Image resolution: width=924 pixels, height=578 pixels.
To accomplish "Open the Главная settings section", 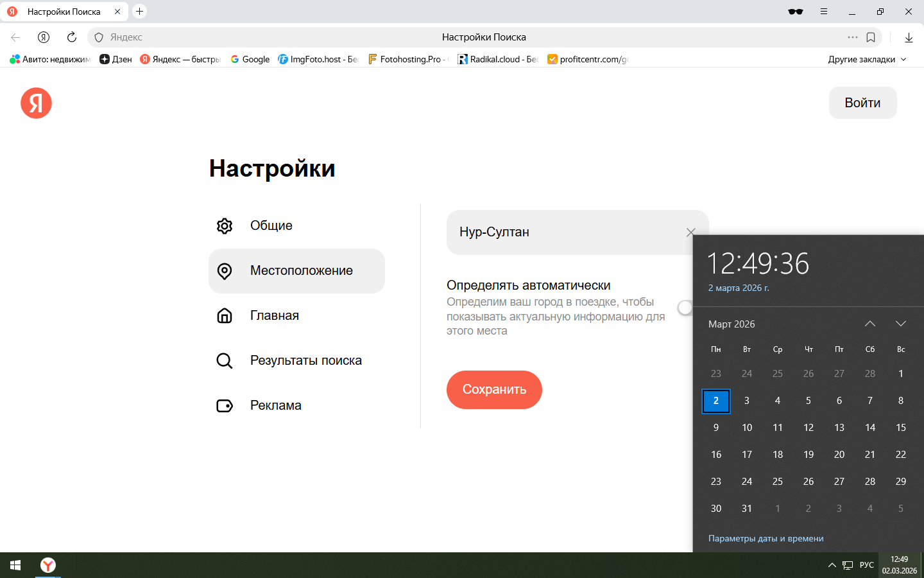I will pos(296,316).
